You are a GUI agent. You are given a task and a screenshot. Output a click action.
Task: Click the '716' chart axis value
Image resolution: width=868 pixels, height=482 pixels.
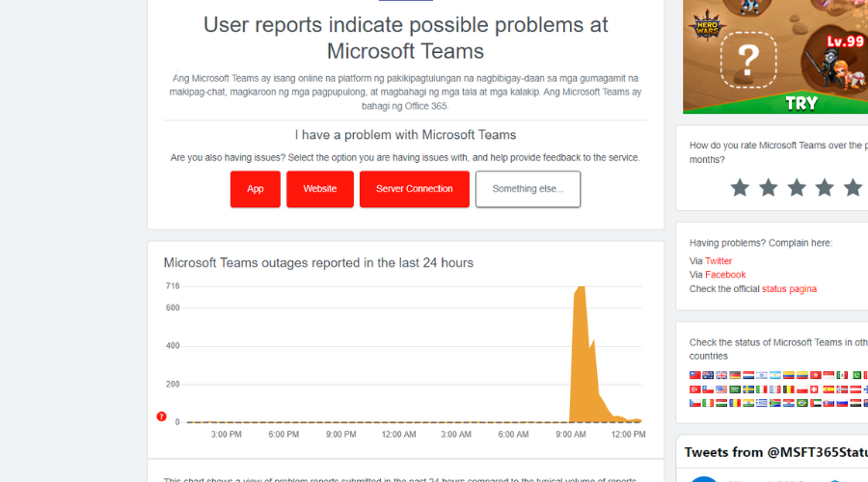click(173, 286)
